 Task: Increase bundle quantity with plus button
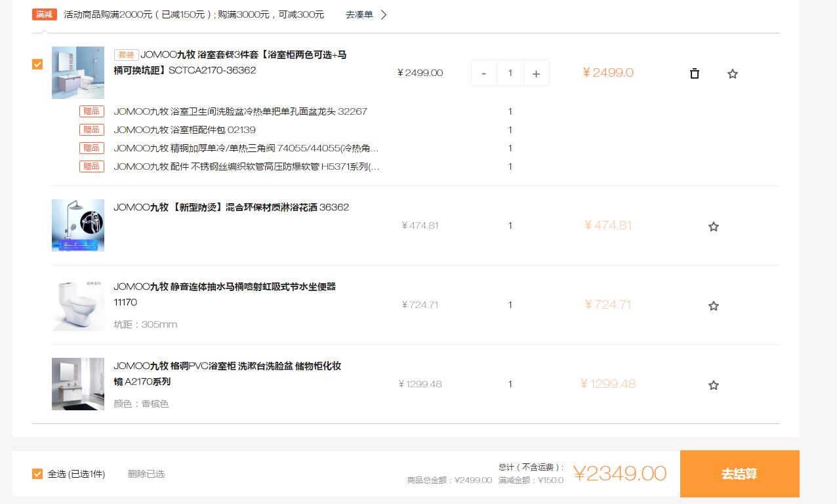pos(536,73)
